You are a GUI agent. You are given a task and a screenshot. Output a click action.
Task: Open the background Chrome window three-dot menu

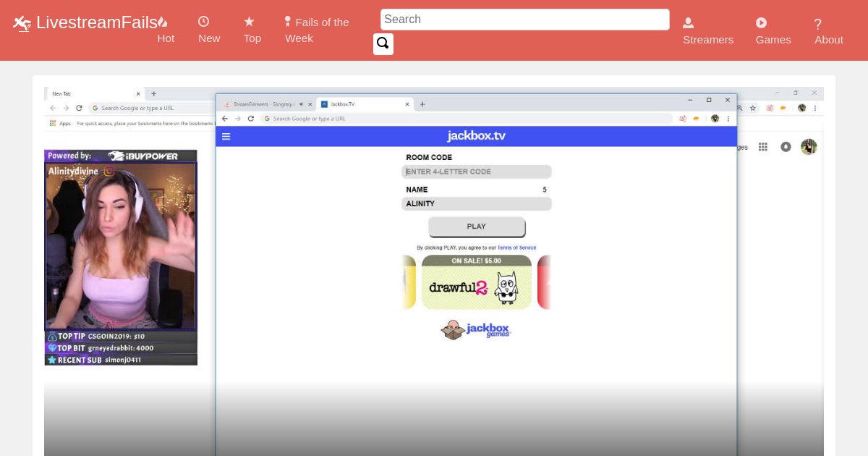point(816,108)
